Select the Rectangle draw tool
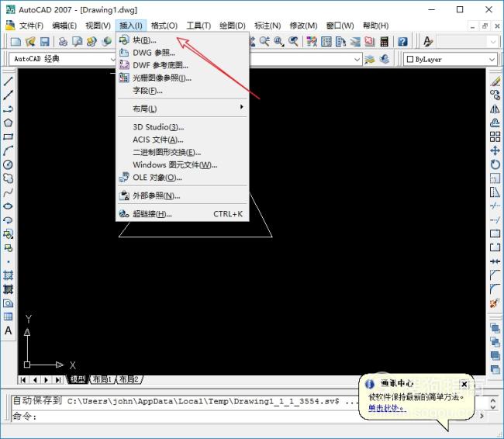 tap(8, 137)
